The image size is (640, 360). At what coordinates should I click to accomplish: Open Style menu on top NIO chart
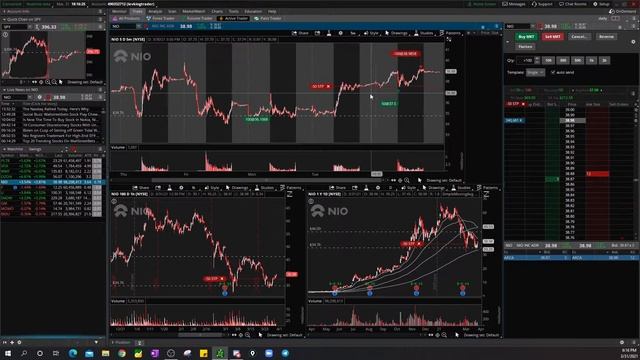[x=371, y=33]
